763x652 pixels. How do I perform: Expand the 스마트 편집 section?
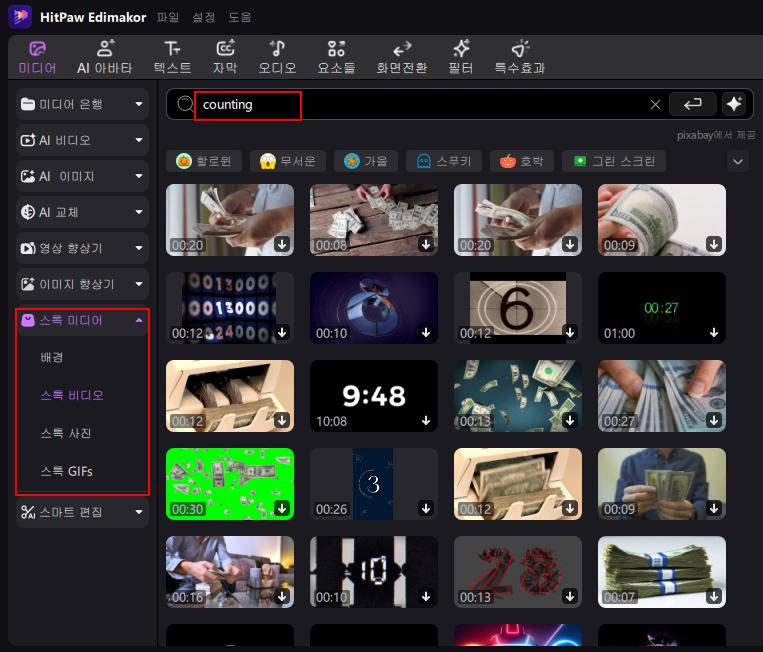[x=82, y=512]
